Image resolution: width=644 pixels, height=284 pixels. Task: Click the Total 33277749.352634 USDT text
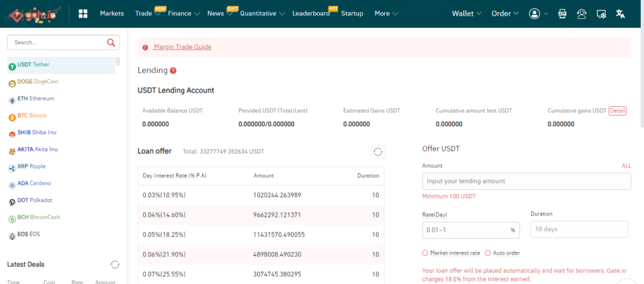point(223,151)
